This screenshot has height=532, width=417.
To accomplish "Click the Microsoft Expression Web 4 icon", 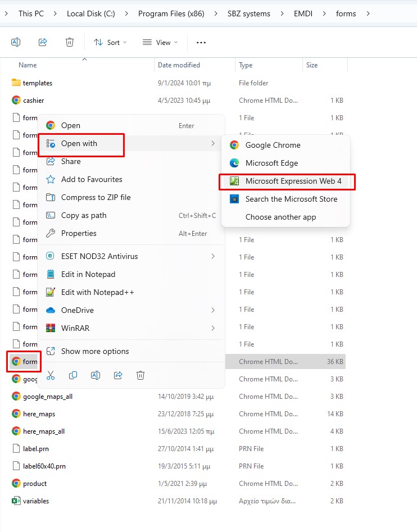I will [234, 181].
